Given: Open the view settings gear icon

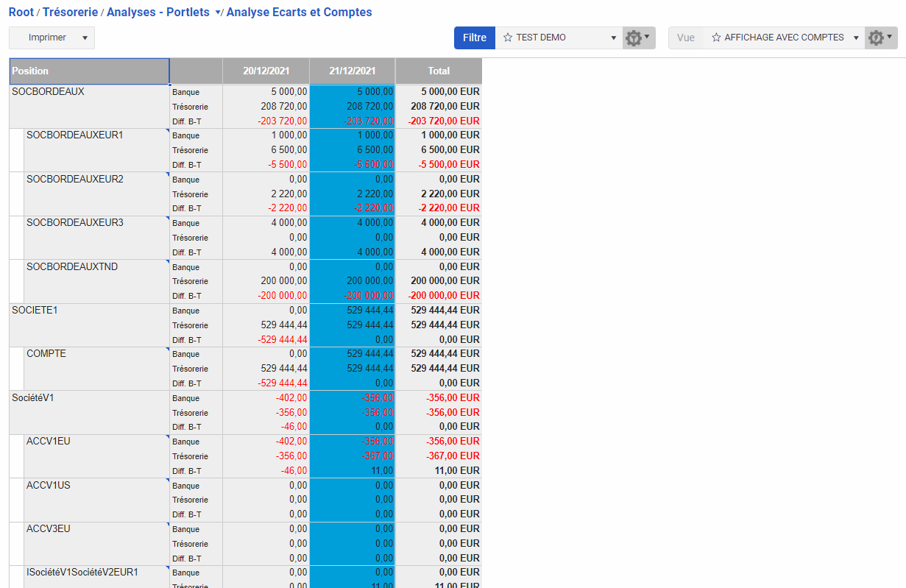Looking at the screenshot, I should pos(880,38).
